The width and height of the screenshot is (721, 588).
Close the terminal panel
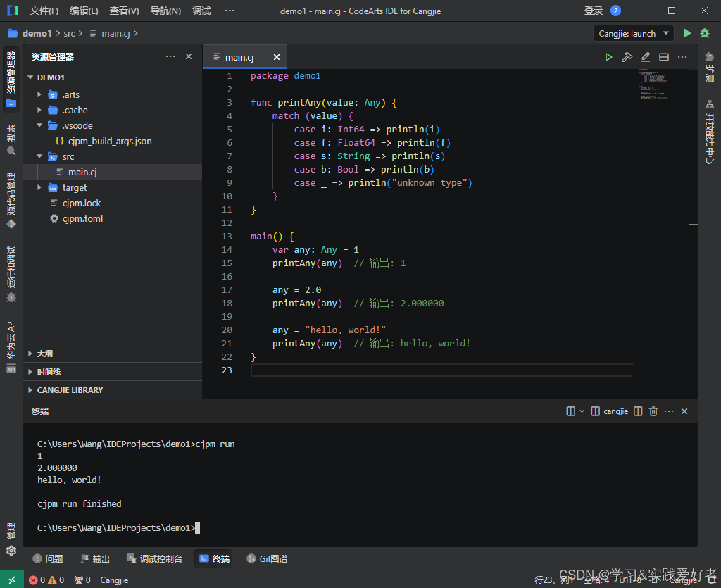click(684, 411)
